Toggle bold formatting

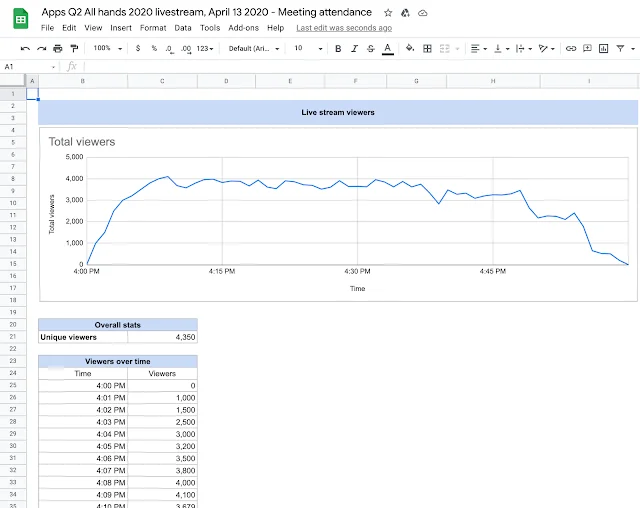point(338,48)
